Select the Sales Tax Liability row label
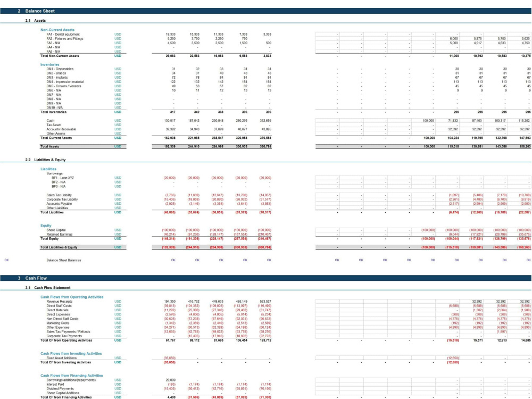This screenshot has width=532, height=399. pyautogui.click(x=59, y=195)
